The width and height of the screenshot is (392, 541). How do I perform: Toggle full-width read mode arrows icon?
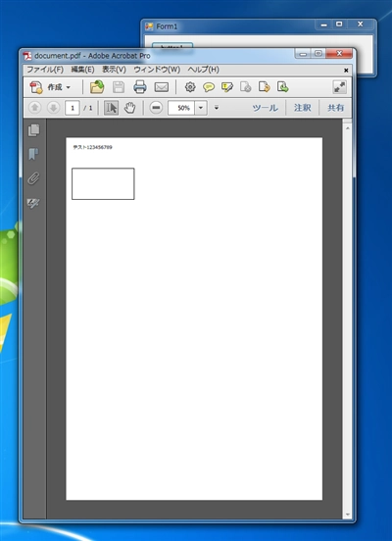(x=339, y=87)
